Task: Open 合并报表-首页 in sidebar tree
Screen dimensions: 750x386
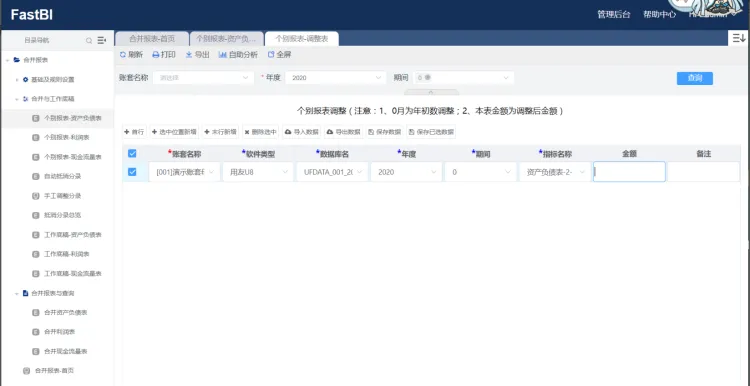Action: tap(54, 371)
